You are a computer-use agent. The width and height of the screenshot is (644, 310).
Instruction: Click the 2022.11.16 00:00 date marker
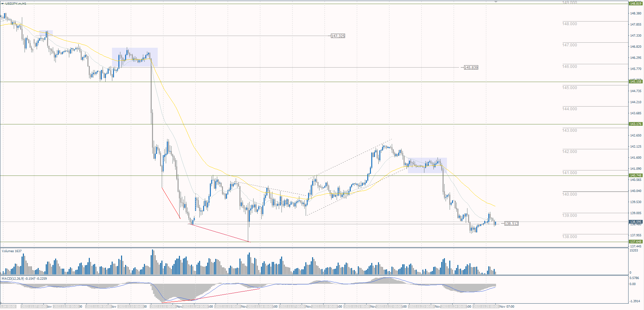tap(260, 307)
